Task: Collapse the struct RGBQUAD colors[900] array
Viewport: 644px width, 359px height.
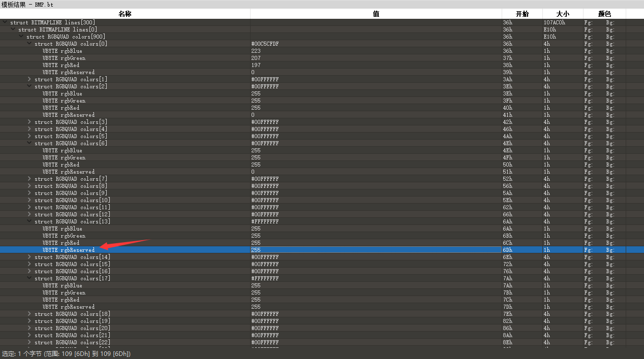Action: tap(21, 36)
